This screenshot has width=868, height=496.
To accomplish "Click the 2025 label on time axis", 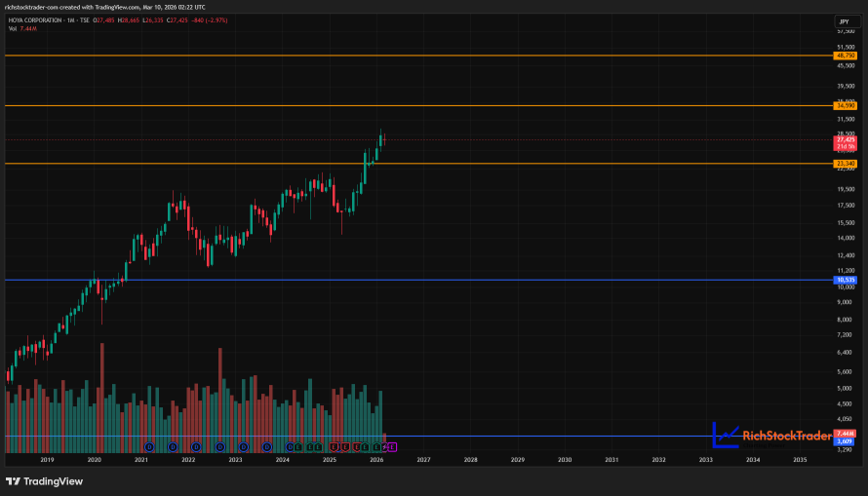I will (330, 460).
